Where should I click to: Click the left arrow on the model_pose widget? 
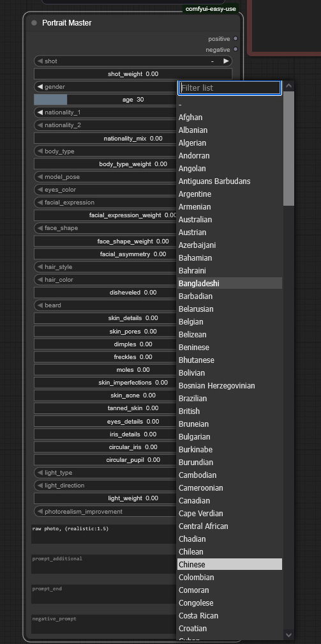pos(40,176)
